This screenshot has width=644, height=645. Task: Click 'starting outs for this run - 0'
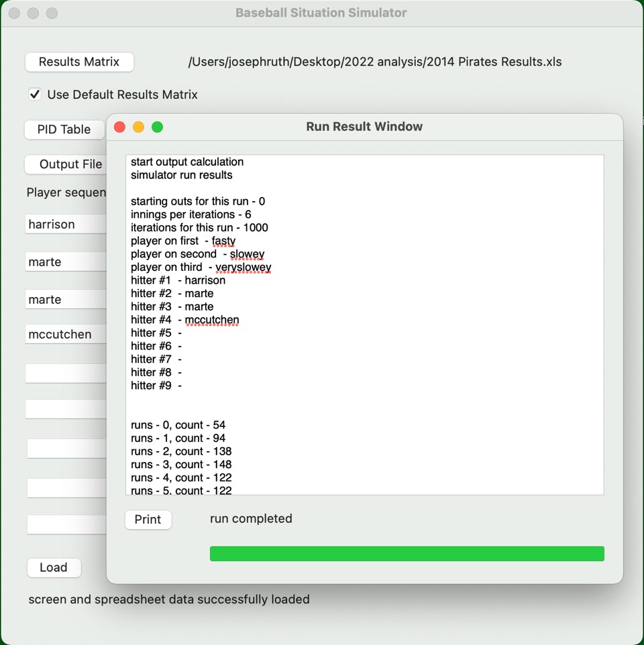[x=198, y=201]
